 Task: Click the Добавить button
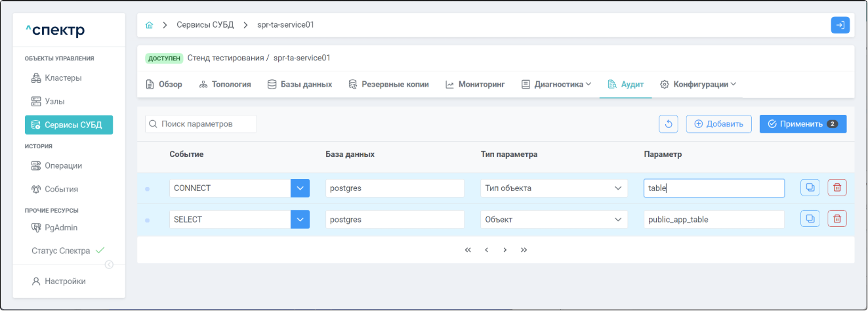718,124
